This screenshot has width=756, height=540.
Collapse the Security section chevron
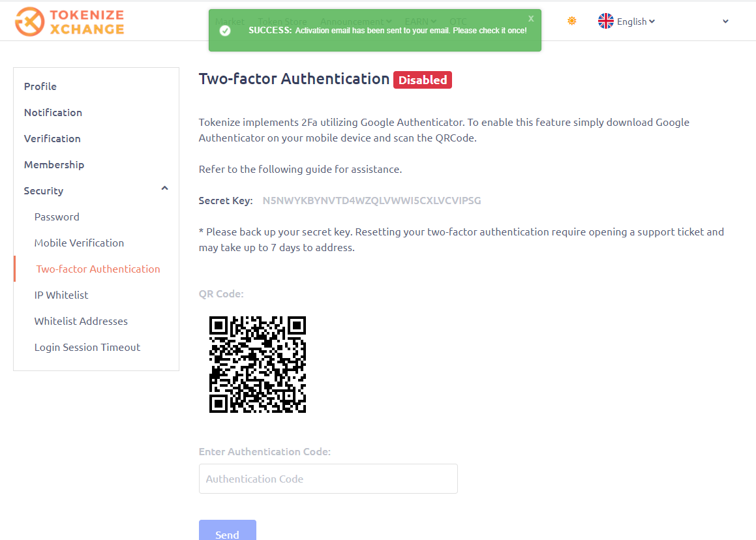pos(164,188)
